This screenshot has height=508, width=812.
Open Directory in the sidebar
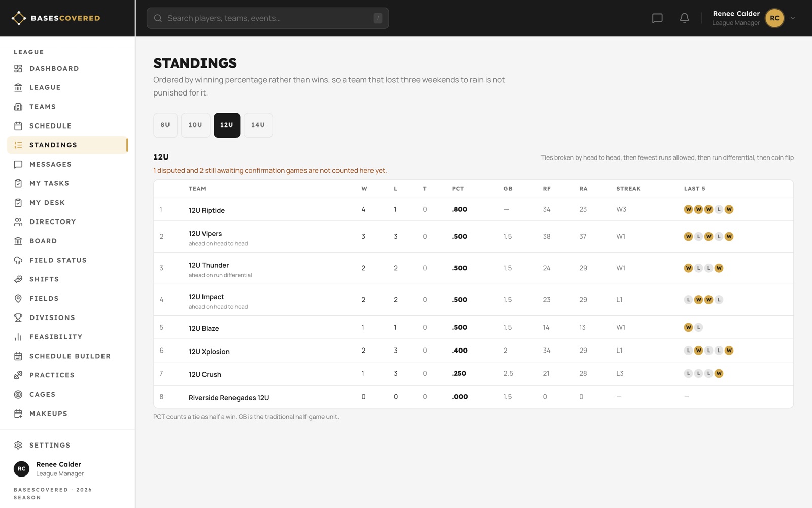(x=67, y=222)
